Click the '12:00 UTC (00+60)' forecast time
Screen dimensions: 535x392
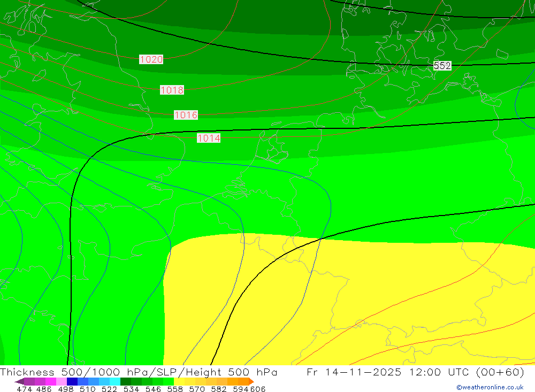(x=467, y=372)
